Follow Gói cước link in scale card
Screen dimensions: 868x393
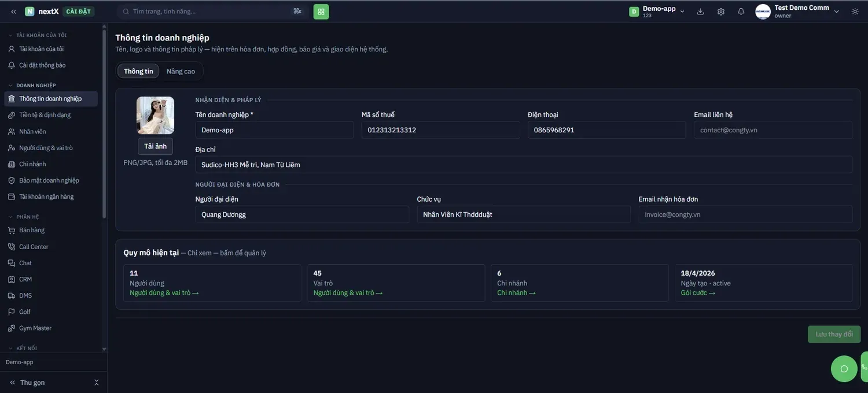[698, 292]
